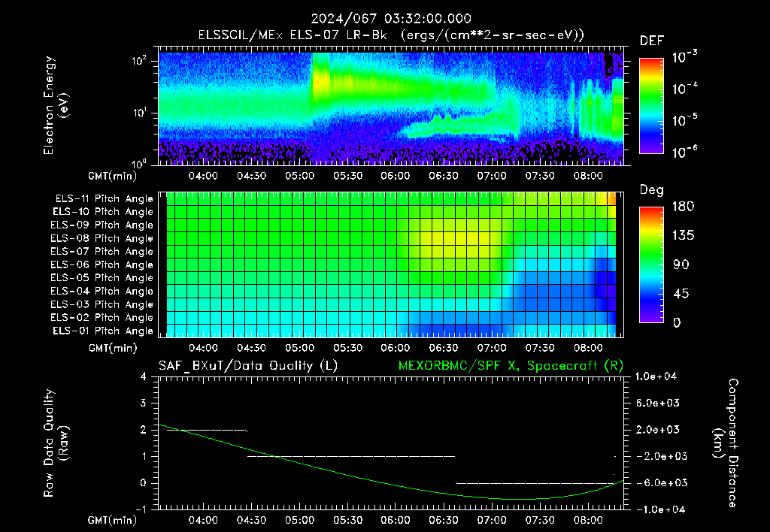Viewport: 770px width, 532px height.
Task: Click the white data quality line at level 1
Action: coord(351,456)
